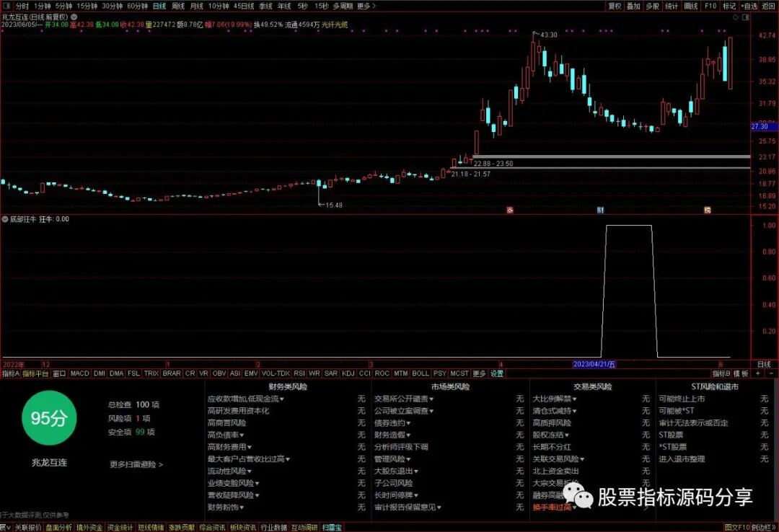Click the 模板 template button

point(741,373)
